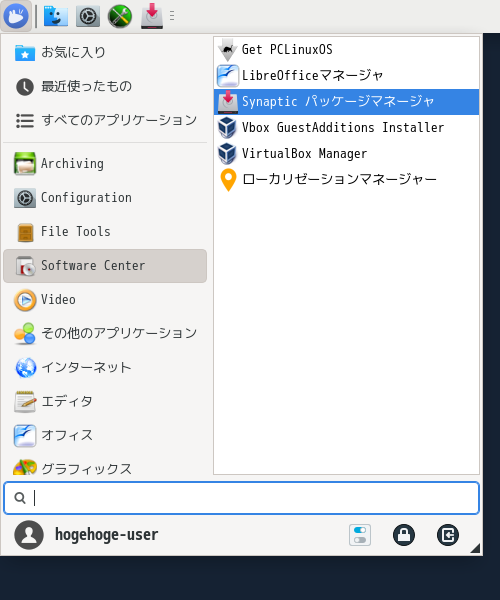The image size is (500, 600).
Task: Click the hogehoge-user name label
Action: click(x=106, y=535)
